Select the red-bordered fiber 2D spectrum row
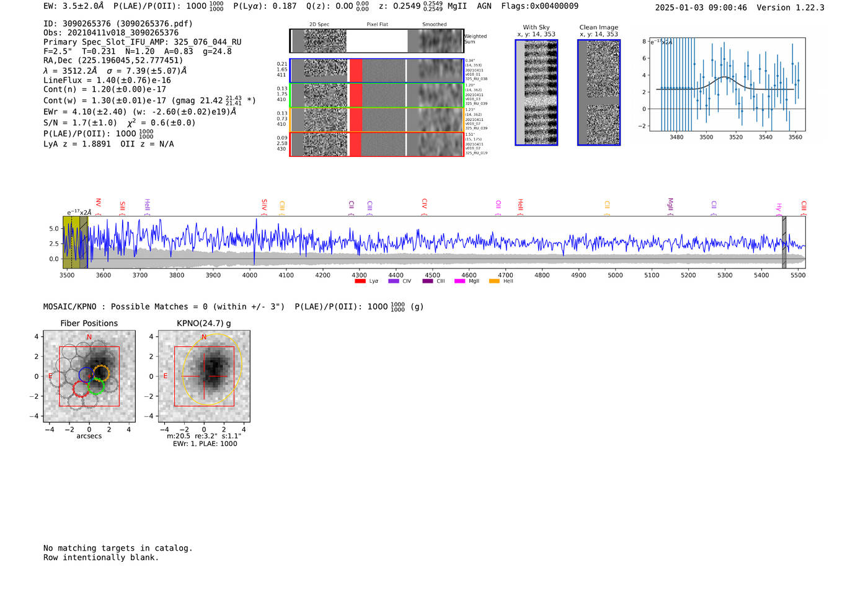 click(376, 144)
